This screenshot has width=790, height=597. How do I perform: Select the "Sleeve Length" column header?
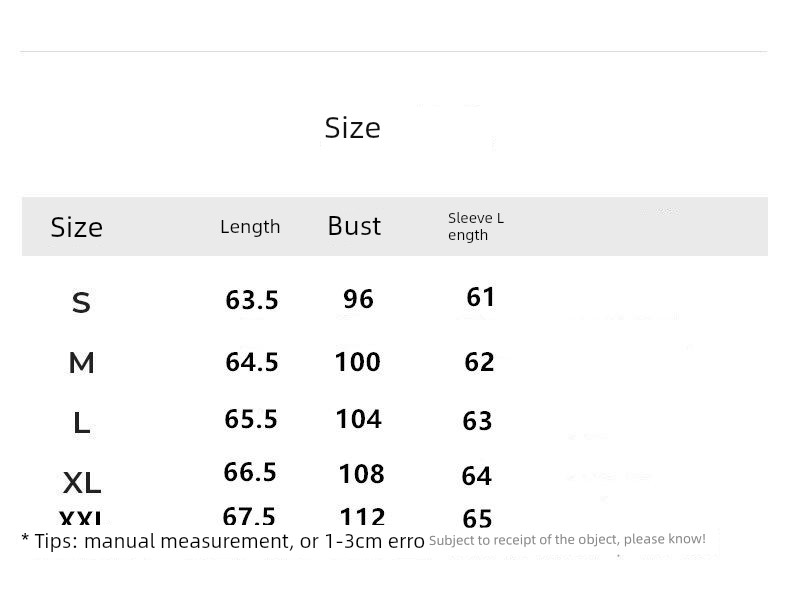(x=475, y=226)
